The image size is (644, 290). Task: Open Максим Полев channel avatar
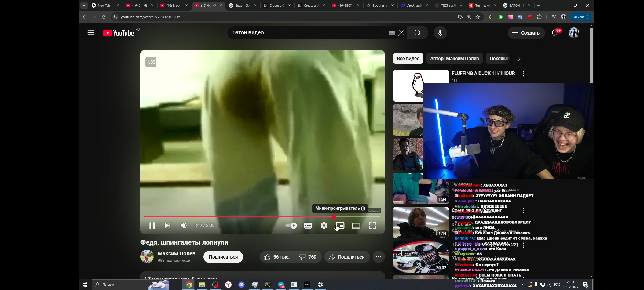(x=147, y=256)
